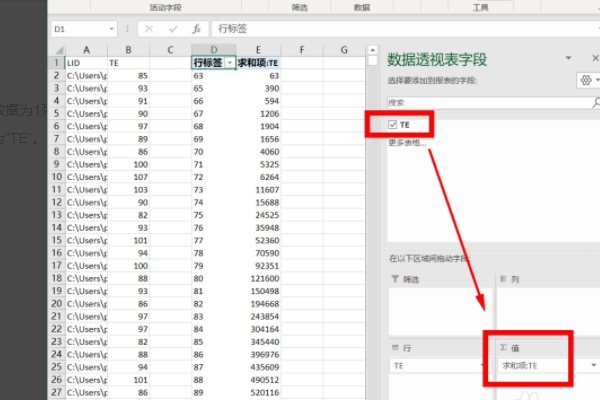Select column A header
The height and width of the screenshot is (400, 600).
click(x=87, y=50)
